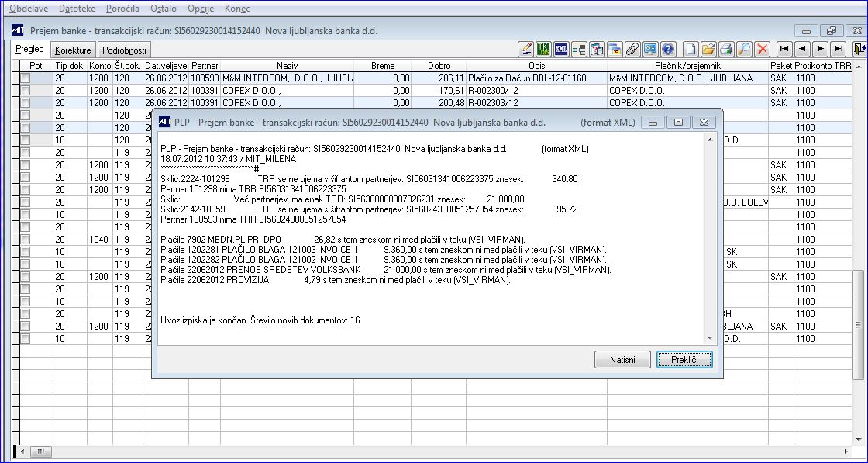Open the Datoteke menu
This screenshot has height=463, width=868.
tap(77, 9)
